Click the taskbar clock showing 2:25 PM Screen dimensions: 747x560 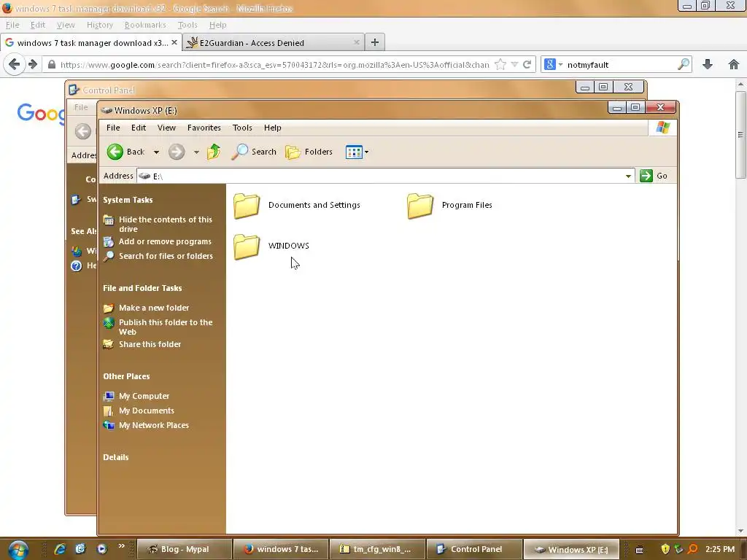coord(720,549)
